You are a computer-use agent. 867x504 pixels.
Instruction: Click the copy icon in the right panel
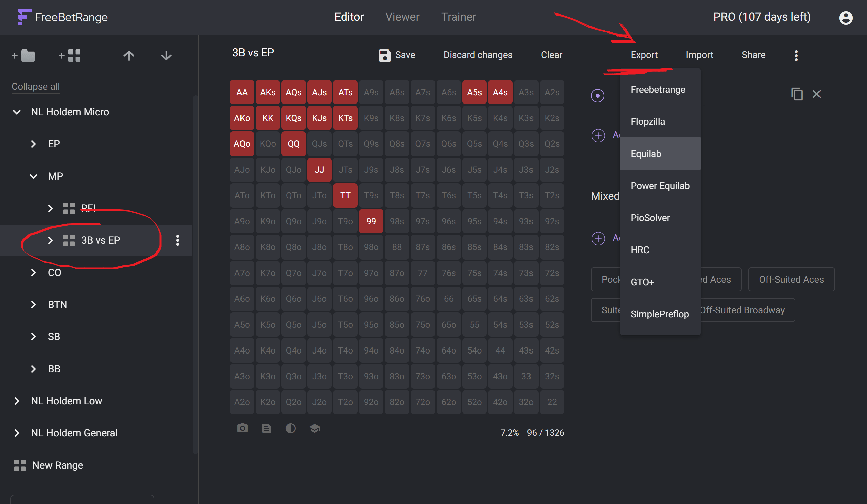coord(797,94)
